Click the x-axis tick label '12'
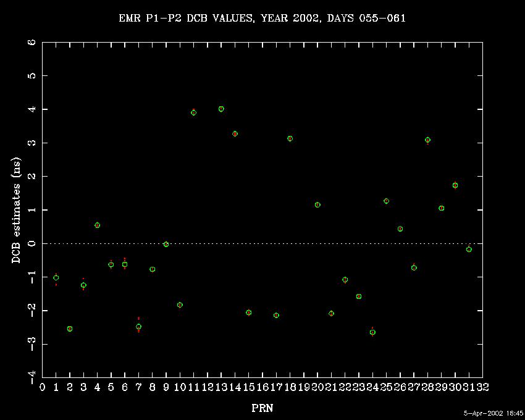This screenshot has height=420, width=525. click(x=208, y=387)
